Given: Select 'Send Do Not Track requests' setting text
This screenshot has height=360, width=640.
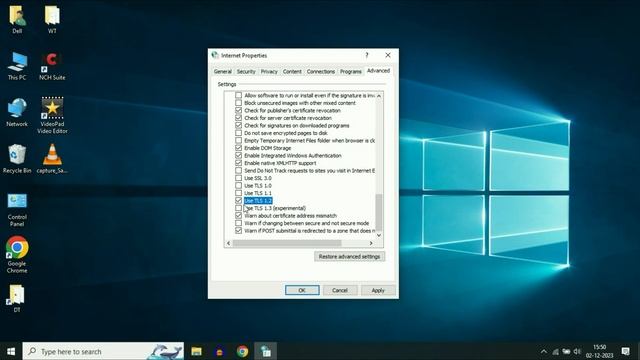Looking at the screenshot, I should coord(309,171).
